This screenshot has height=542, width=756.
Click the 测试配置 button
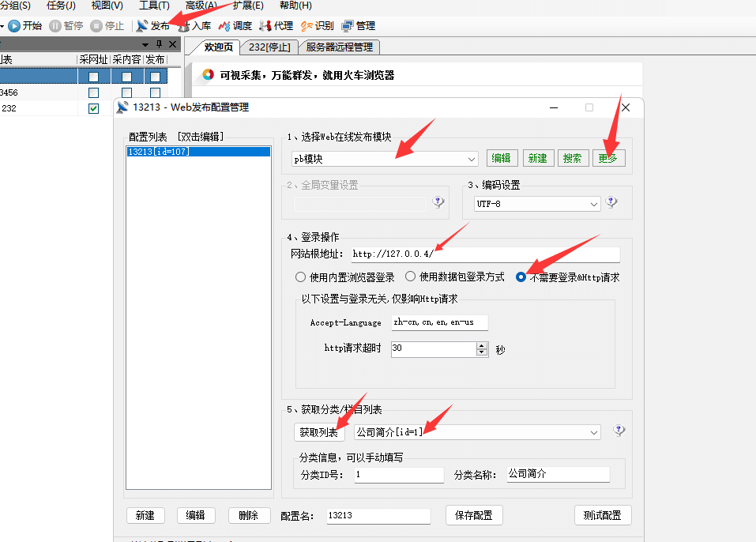(602, 515)
